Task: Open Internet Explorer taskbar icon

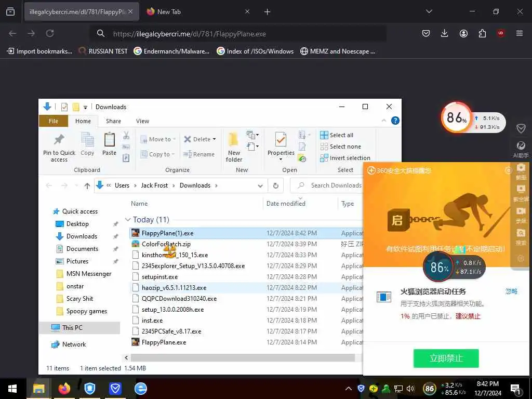Action: coord(140,389)
